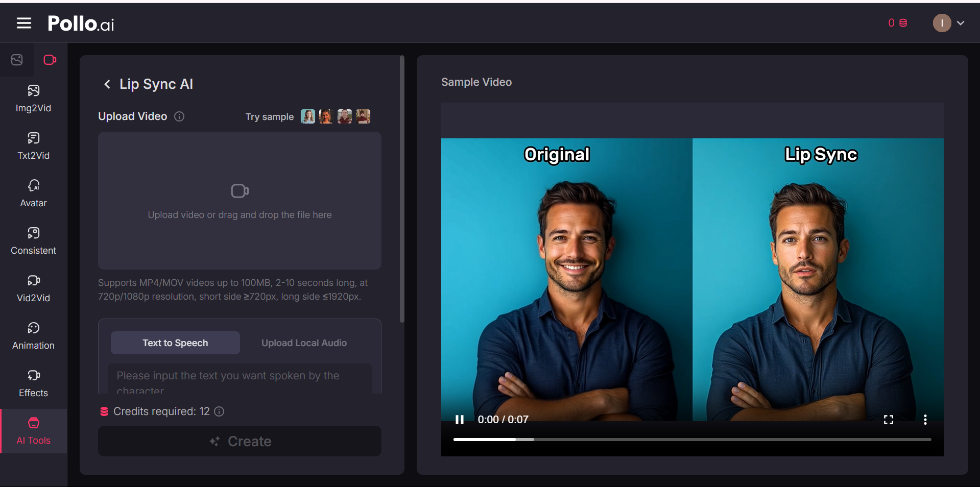980x487 pixels.
Task: Open the Vid2Vid tool
Action: coord(33,288)
